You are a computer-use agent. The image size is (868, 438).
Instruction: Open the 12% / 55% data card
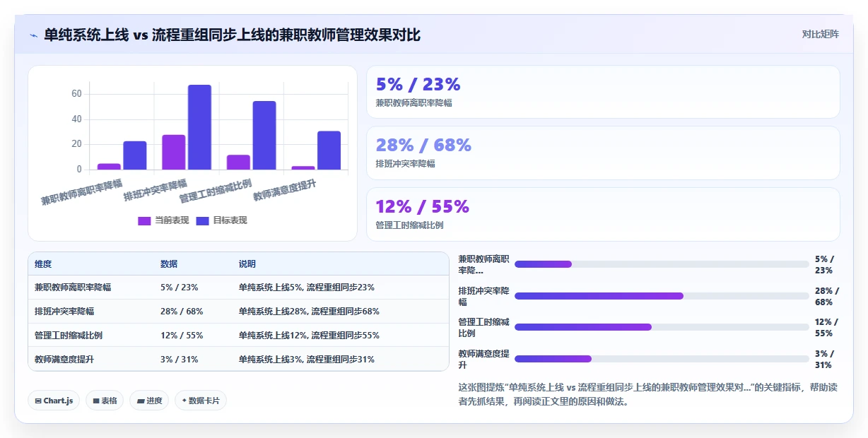603,214
